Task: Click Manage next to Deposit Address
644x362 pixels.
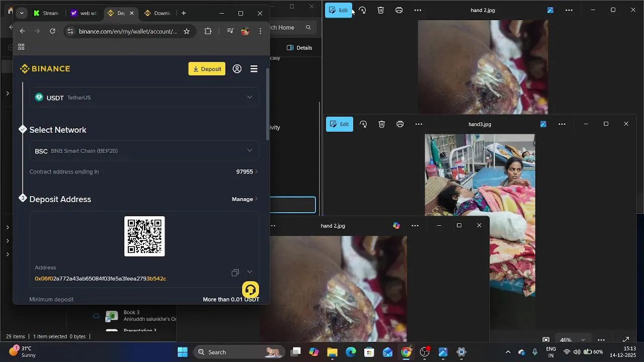Action: click(245, 199)
